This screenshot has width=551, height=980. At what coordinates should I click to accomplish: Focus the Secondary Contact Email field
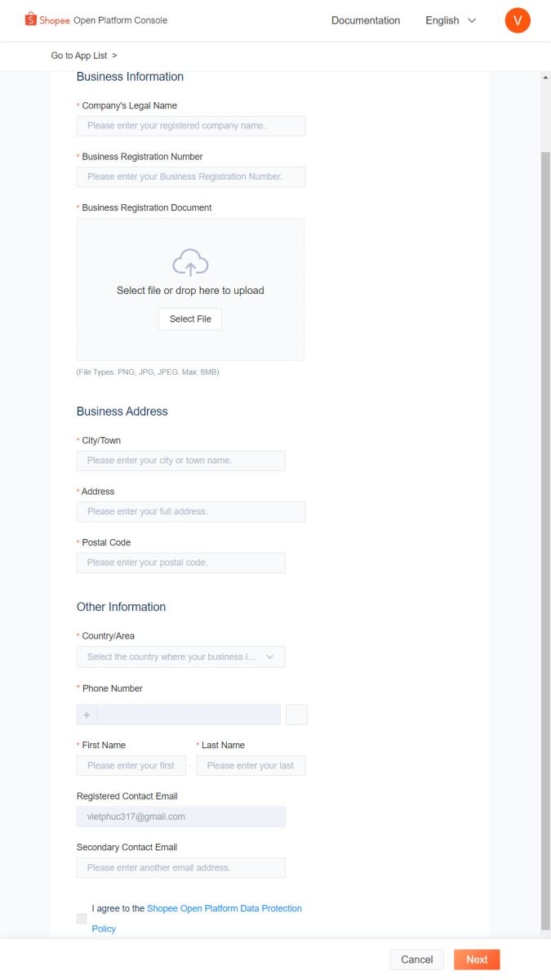point(181,867)
